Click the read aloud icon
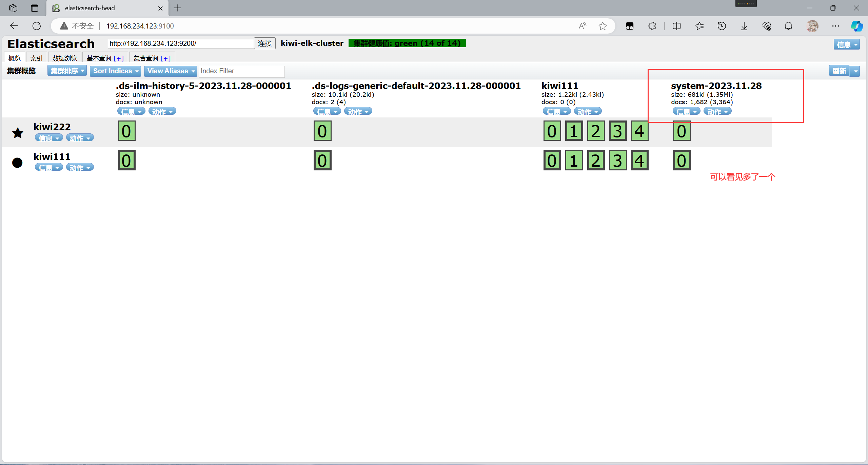The height and width of the screenshot is (465, 868). point(582,26)
